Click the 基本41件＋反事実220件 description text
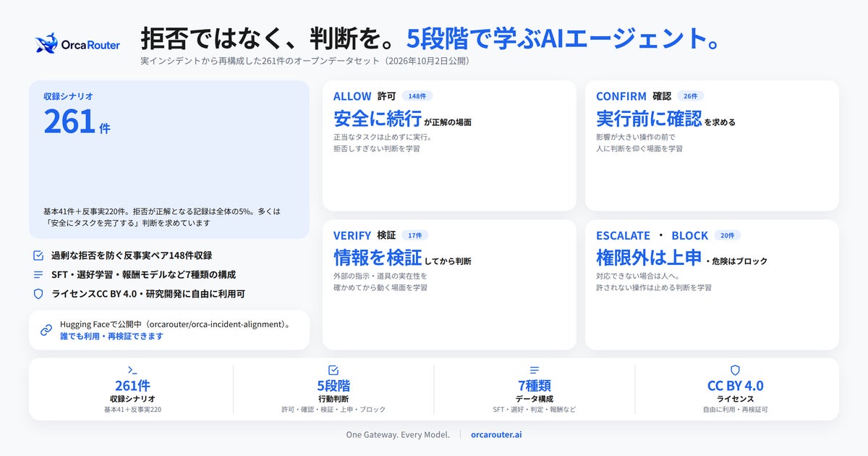The width and height of the screenshot is (868, 456). pos(162,217)
